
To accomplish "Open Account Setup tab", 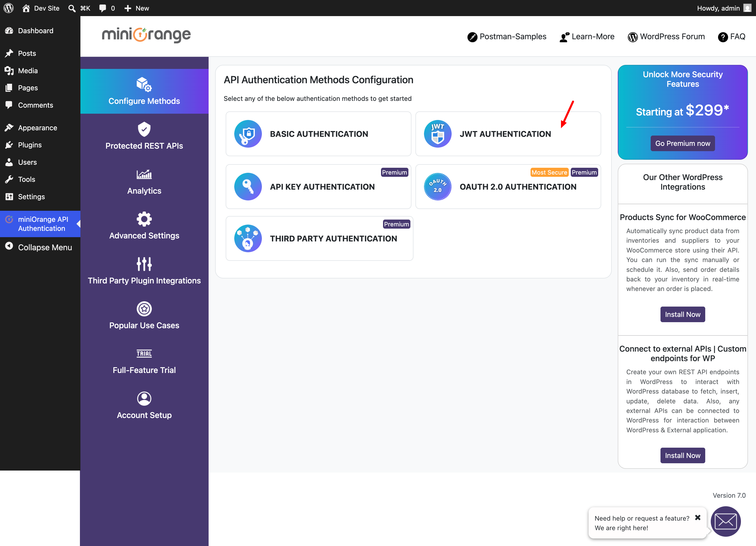I will 144,406.
